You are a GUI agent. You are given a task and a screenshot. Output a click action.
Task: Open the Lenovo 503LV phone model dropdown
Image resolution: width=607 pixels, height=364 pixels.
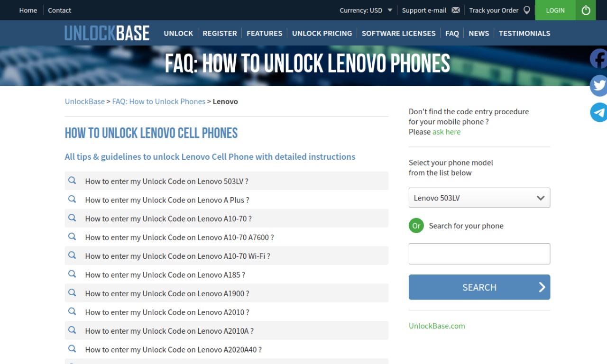point(479,198)
